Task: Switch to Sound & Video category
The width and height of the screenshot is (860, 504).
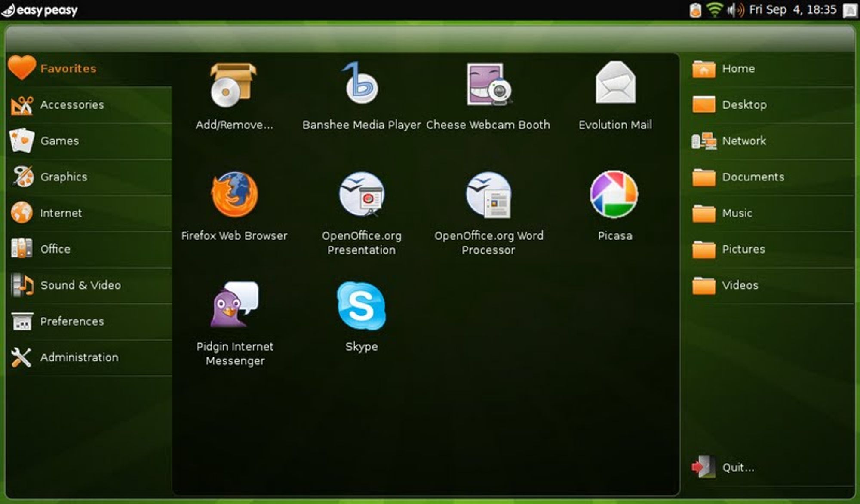Action: pyautogui.click(x=89, y=285)
